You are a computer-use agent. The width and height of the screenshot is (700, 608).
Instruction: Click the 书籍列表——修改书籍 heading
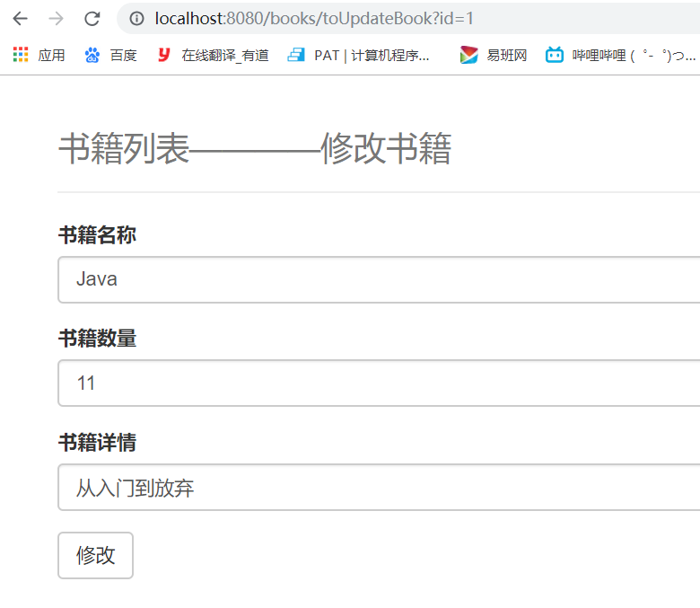click(255, 149)
